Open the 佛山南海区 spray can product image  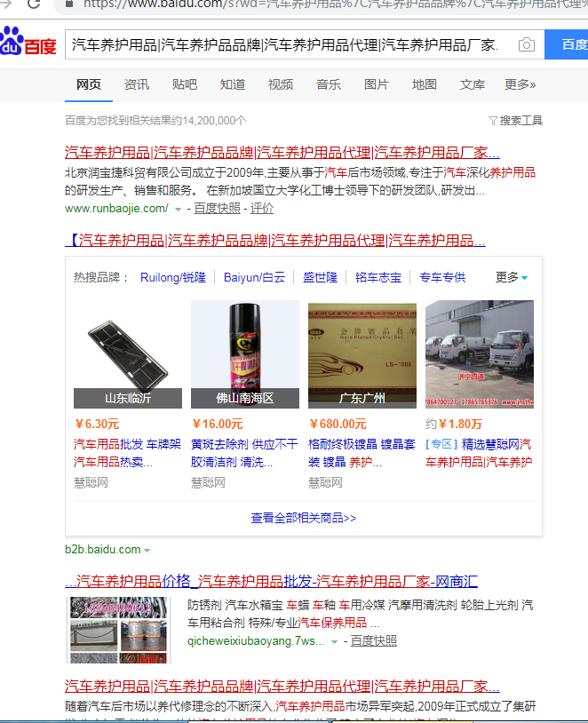click(x=244, y=354)
